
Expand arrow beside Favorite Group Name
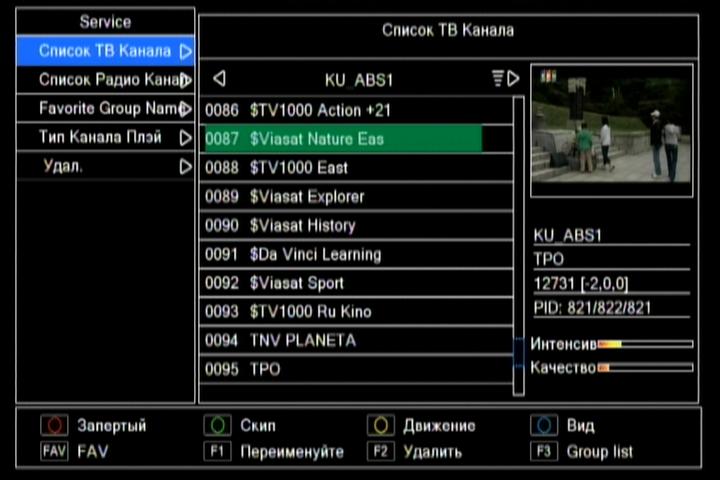click(x=186, y=109)
